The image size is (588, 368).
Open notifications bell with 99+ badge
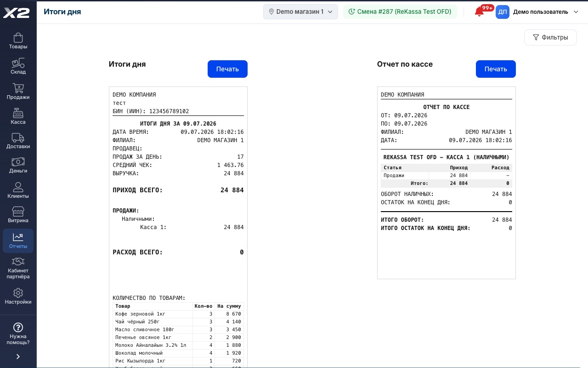tap(479, 12)
